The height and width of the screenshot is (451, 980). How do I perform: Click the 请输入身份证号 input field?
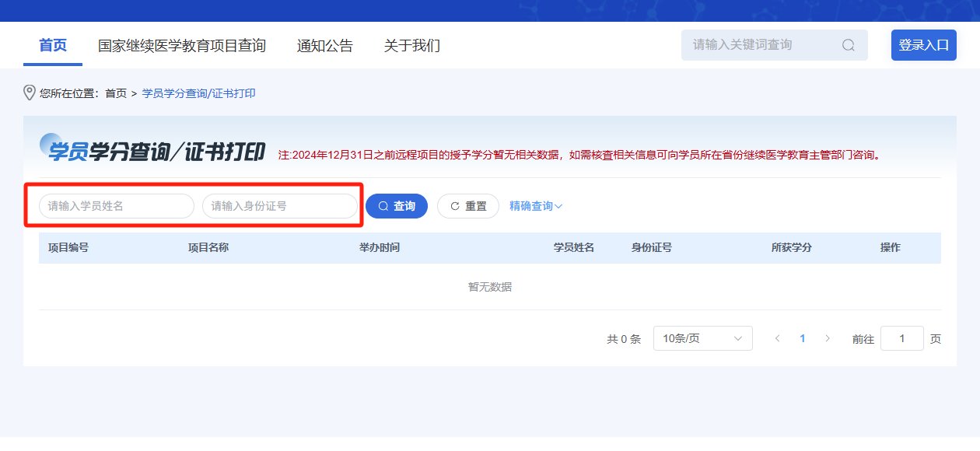coord(280,206)
